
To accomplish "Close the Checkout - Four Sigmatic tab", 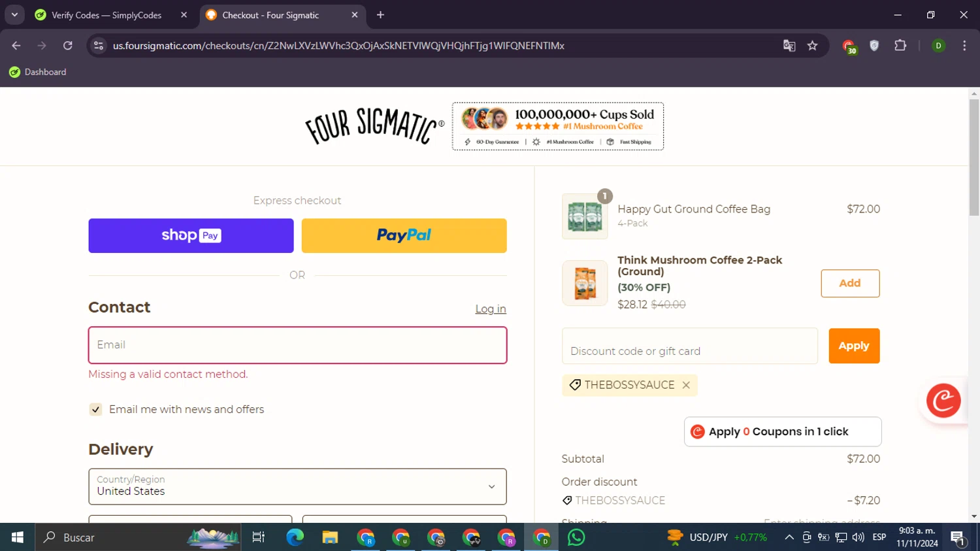I will point(354,15).
